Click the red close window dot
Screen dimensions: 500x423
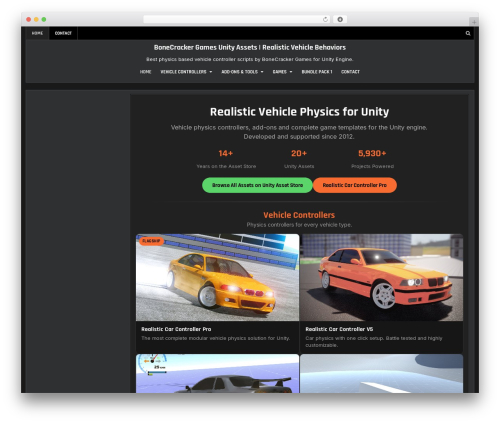pos(29,19)
